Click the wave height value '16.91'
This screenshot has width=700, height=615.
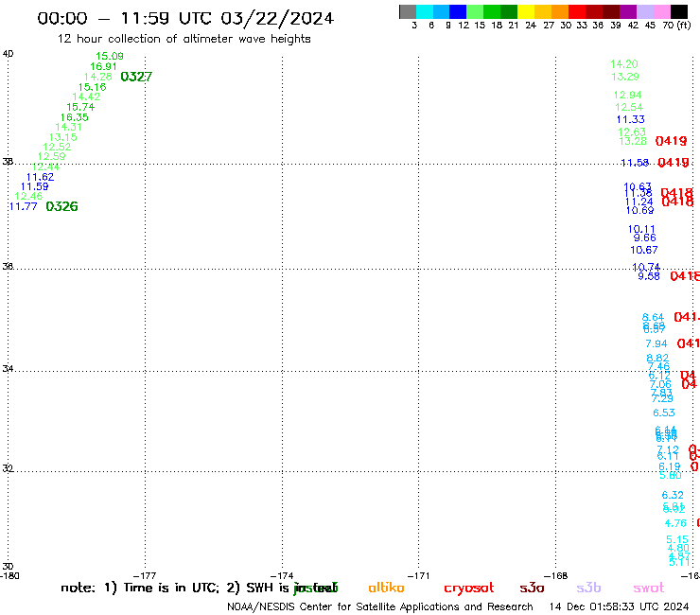[x=103, y=66]
